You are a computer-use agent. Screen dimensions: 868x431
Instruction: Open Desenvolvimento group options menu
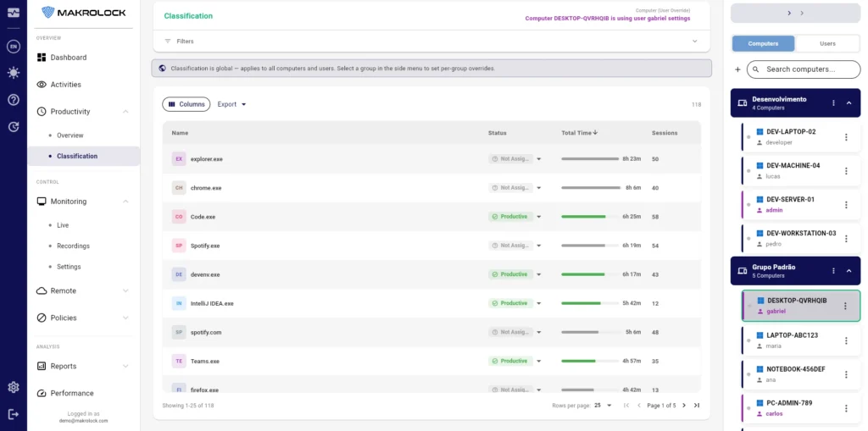tap(834, 103)
